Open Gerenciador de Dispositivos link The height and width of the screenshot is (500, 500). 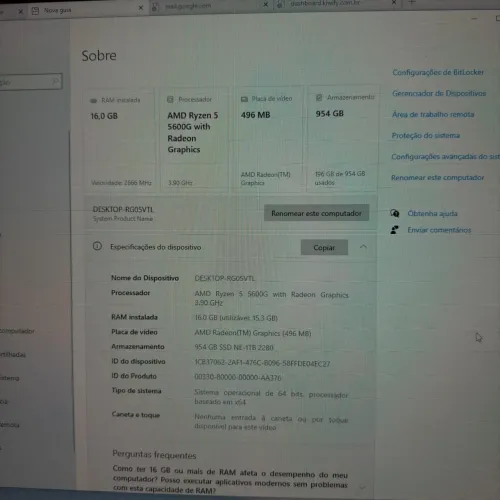[x=439, y=93]
